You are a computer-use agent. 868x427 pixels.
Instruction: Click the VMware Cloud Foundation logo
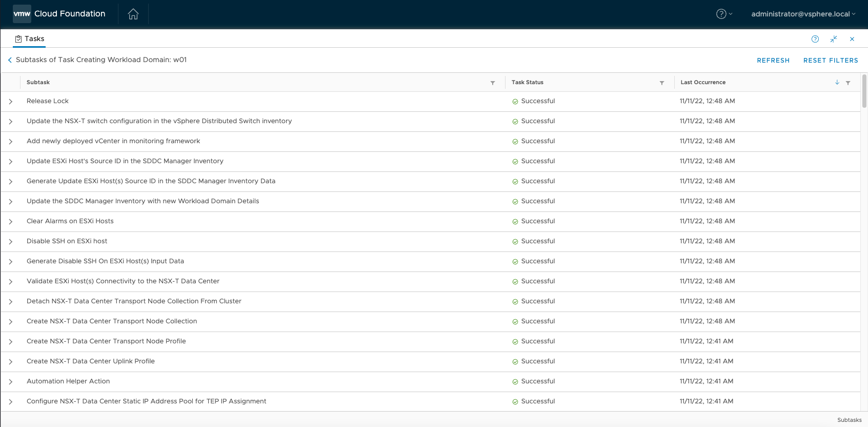59,14
